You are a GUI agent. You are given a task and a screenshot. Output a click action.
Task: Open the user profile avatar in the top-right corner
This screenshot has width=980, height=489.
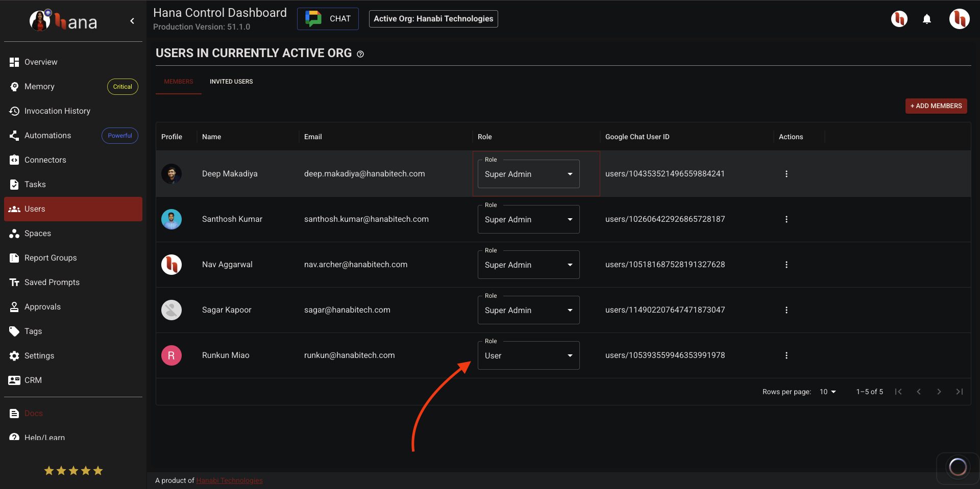coord(959,19)
